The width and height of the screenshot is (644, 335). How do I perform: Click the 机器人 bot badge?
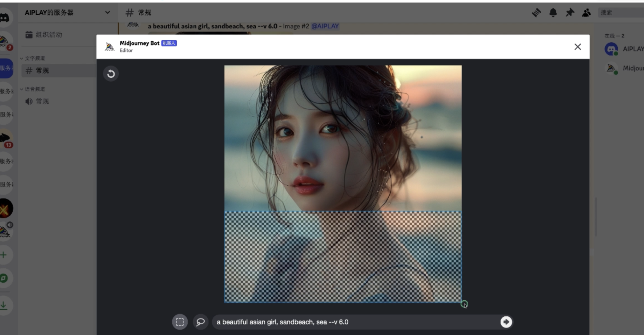[169, 43]
